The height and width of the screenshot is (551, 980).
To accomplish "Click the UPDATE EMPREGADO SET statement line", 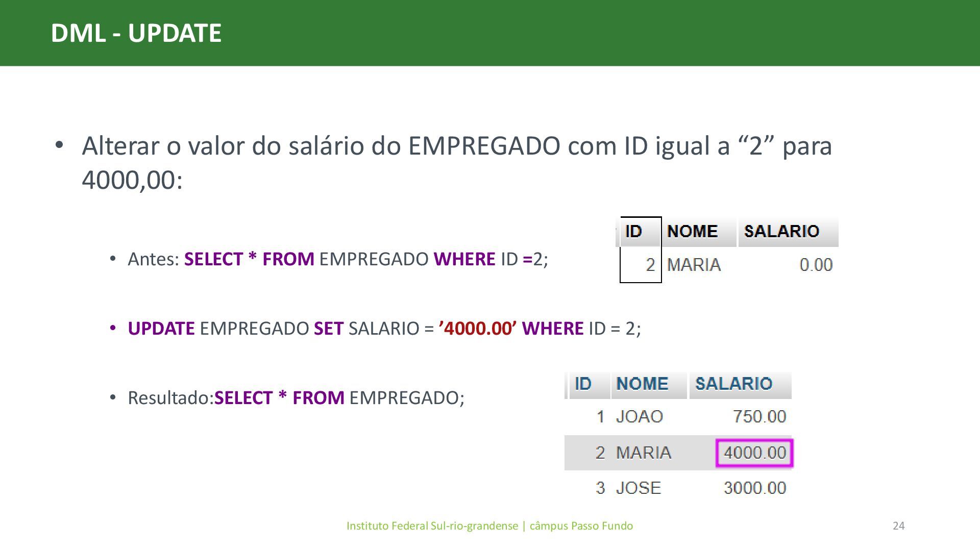I will coord(384,329).
